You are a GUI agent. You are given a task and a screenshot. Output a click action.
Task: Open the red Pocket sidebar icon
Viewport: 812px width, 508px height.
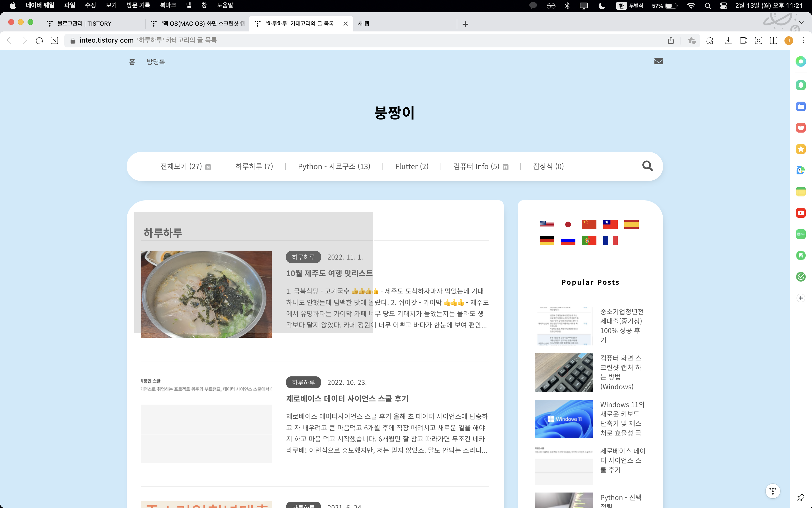point(801,128)
